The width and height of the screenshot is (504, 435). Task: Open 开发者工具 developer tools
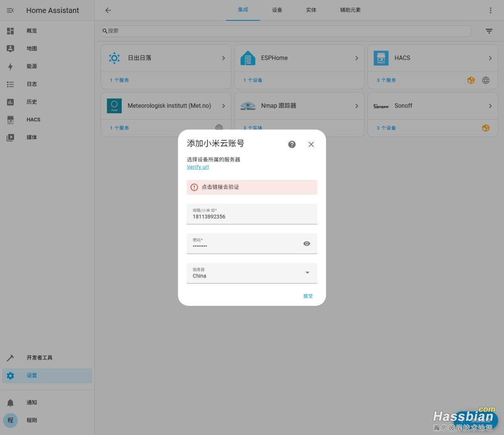tap(39, 358)
